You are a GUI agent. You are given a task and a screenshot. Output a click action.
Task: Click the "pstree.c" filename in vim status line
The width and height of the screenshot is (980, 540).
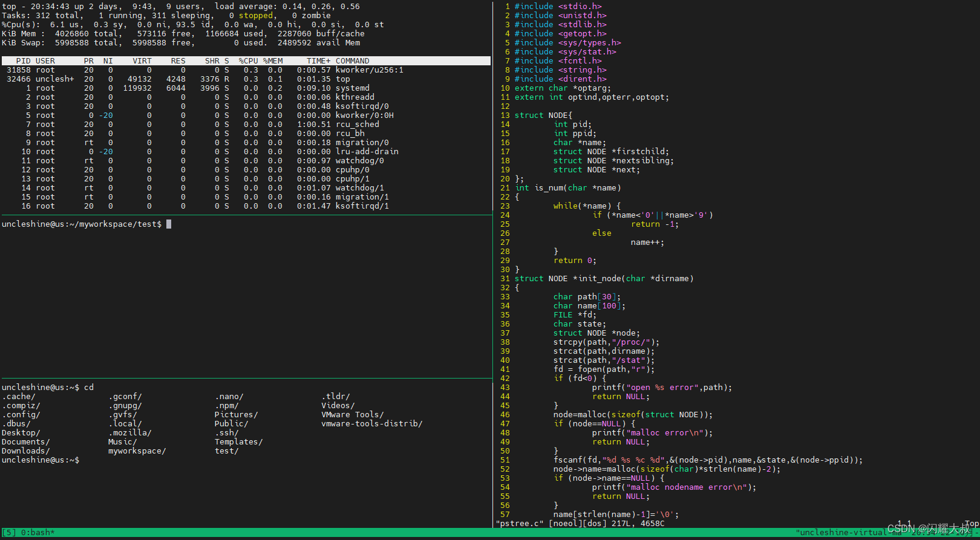tap(520, 524)
